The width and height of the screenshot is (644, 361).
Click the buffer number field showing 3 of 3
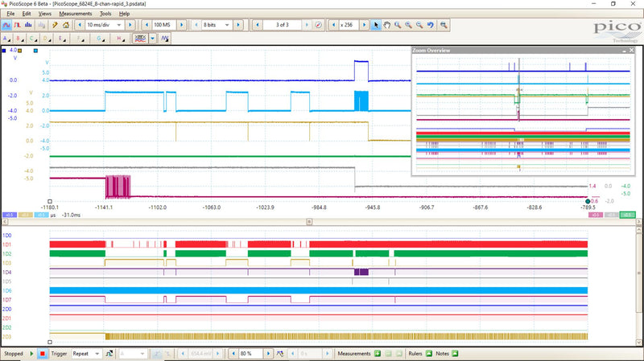pyautogui.click(x=282, y=25)
